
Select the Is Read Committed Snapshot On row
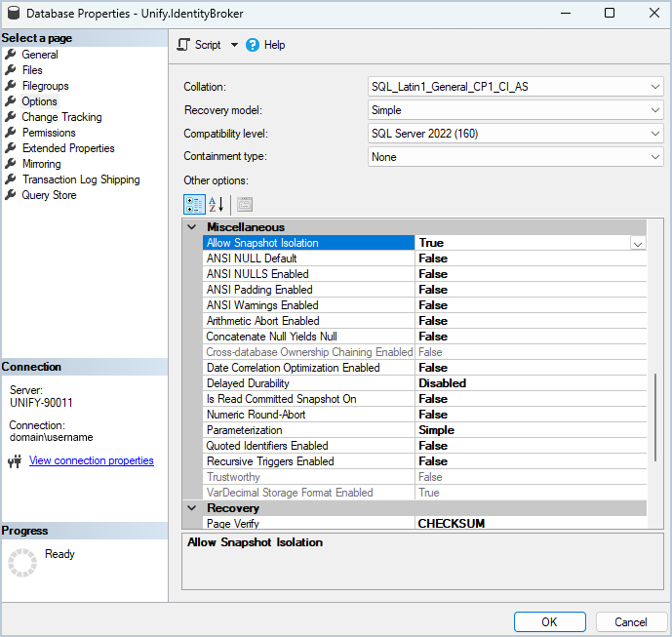(x=424, y=399)
